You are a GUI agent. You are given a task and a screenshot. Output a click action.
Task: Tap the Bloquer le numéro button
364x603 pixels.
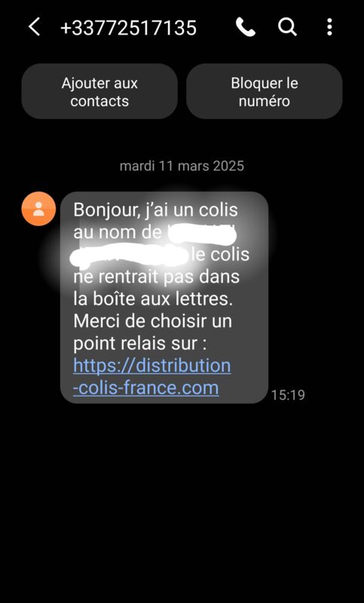(265, 91)
